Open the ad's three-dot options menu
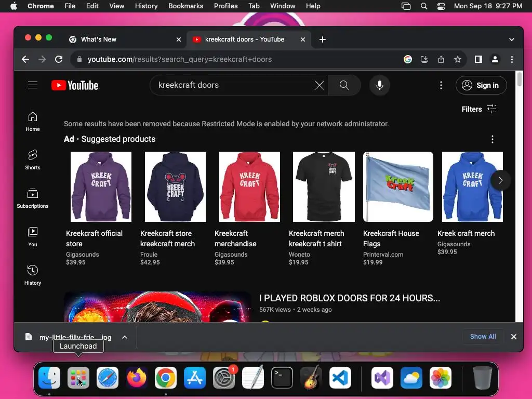The height and width of the screenshot is (399, 532). pos(493,139)
